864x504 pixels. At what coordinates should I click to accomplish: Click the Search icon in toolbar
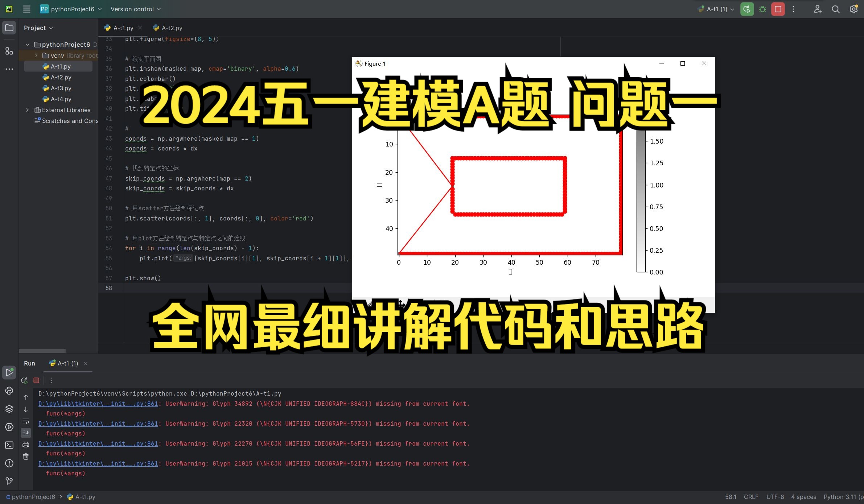tap(836, 9)
